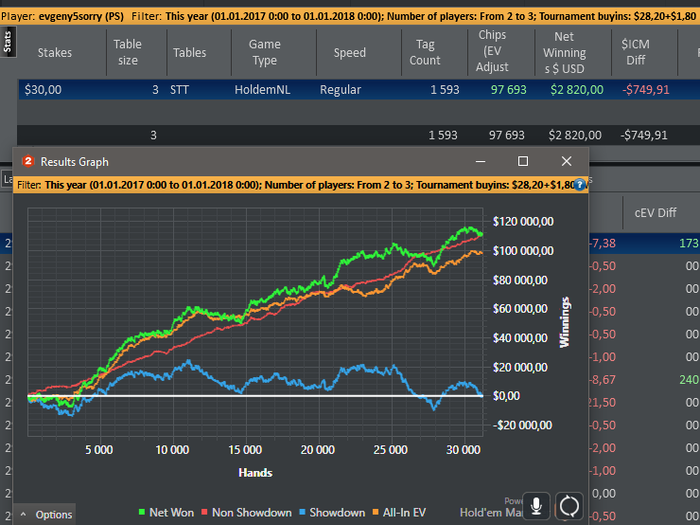Image resolution: width=700 pixels, height=525 pixels.
Task: Click the microphone icon button
Action: tap(537, 506)
